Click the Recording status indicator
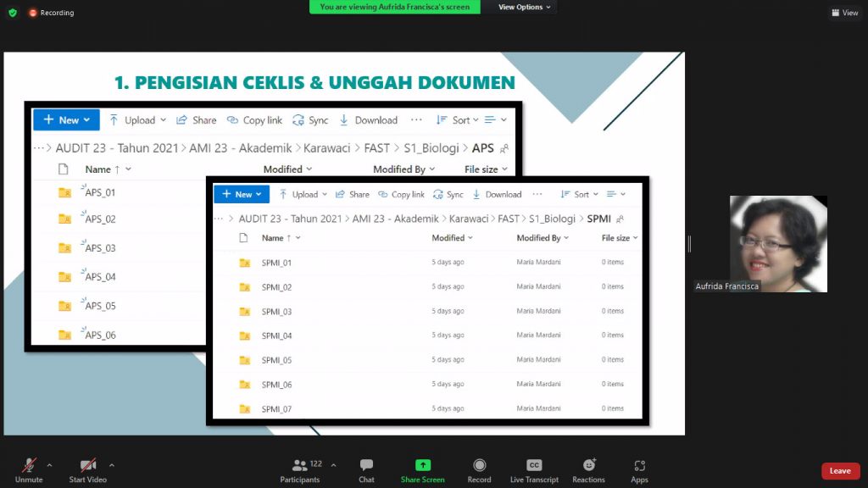Image resolution: width=868 pixels, height=488 pixels. [x=52, y=13]
